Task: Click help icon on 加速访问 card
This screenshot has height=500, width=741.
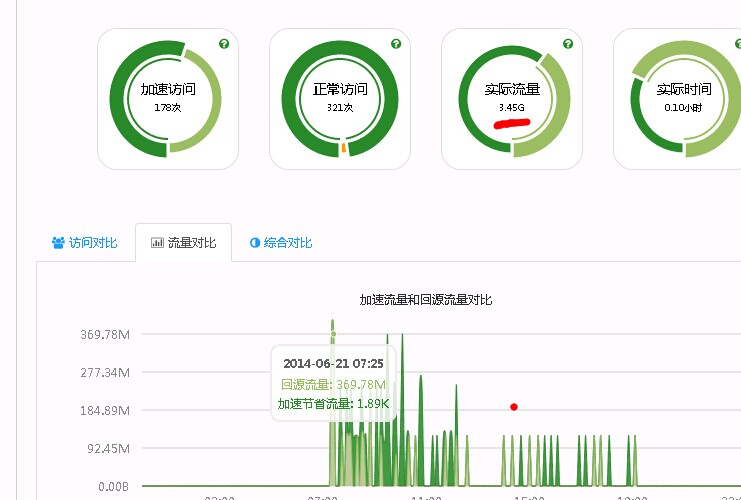Action: pos(224,44)
